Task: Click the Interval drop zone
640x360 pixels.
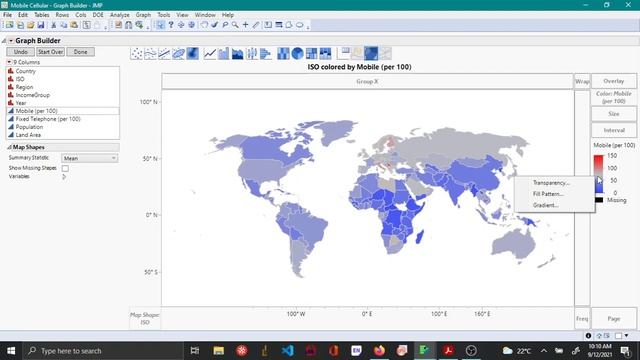Action: pyautogui.click(x=614, y=130)
